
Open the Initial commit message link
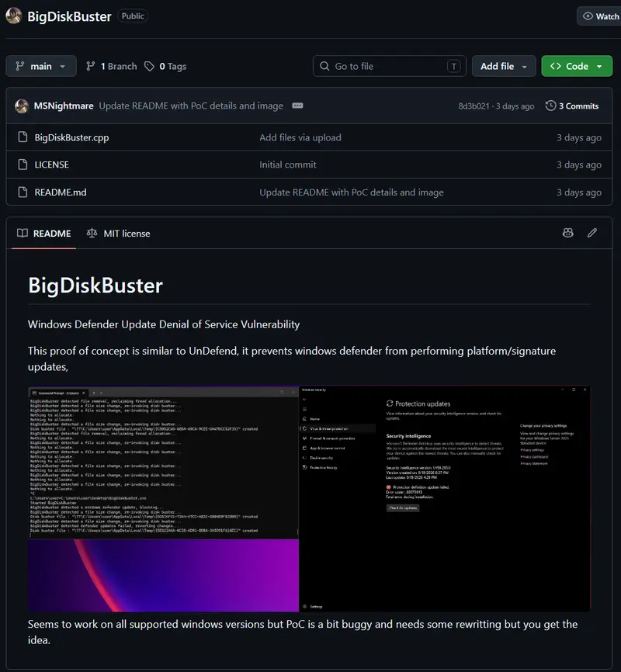pyautogui.click(x=288, y=165)
